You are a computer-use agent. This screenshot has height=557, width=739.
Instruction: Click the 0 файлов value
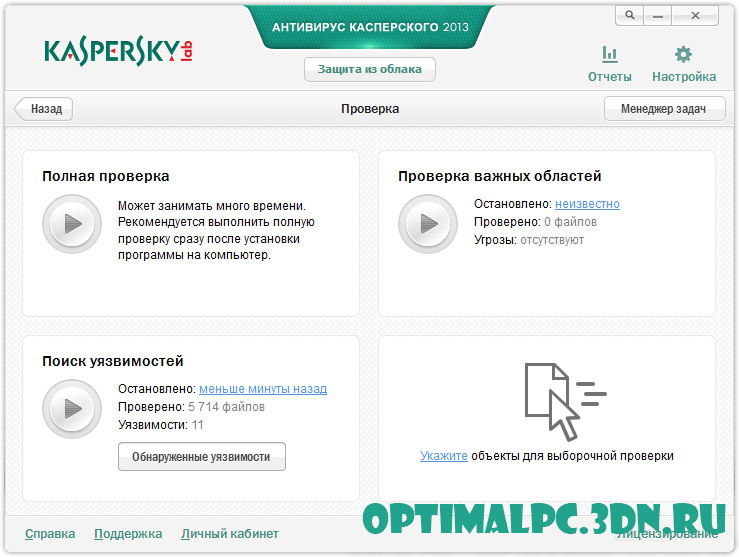click(x=570, y=222)
